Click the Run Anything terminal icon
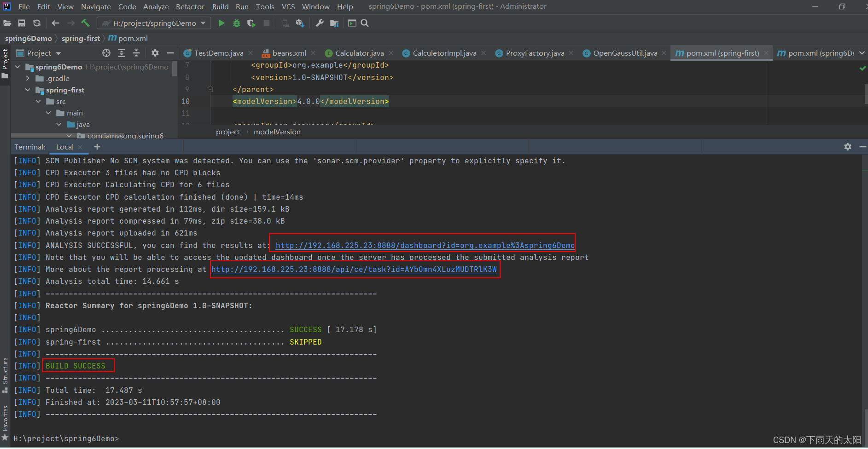Screen dimensions: 868x449 [x=352, y=23]
